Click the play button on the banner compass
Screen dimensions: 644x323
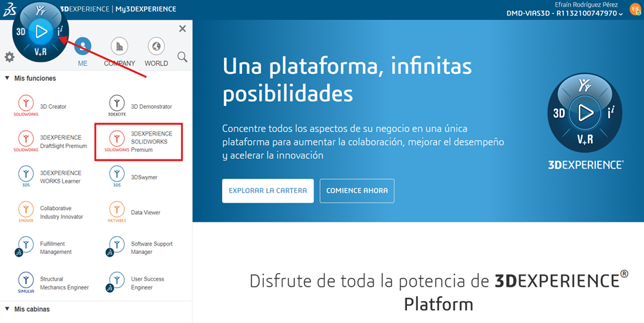(585, 113)
